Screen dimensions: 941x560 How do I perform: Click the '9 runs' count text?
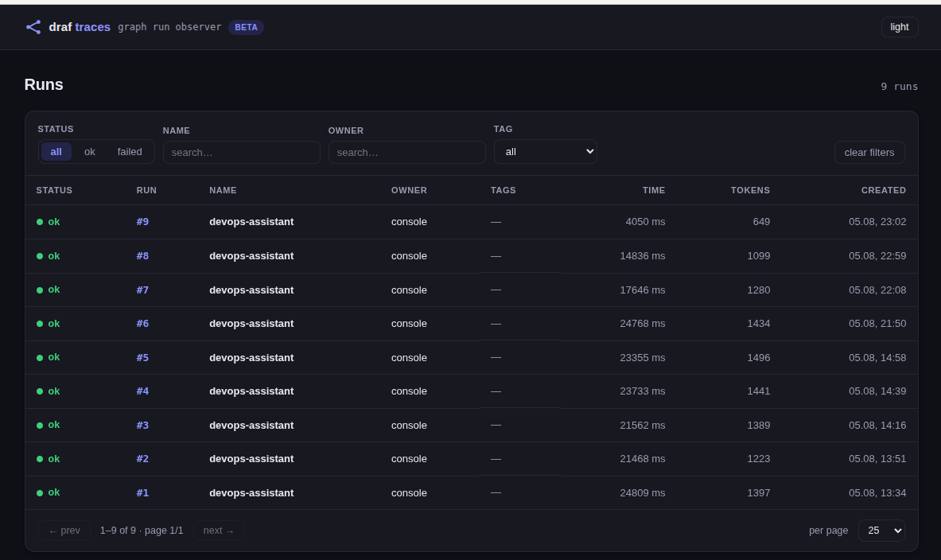pyautogui.click(x=899, y=87)
